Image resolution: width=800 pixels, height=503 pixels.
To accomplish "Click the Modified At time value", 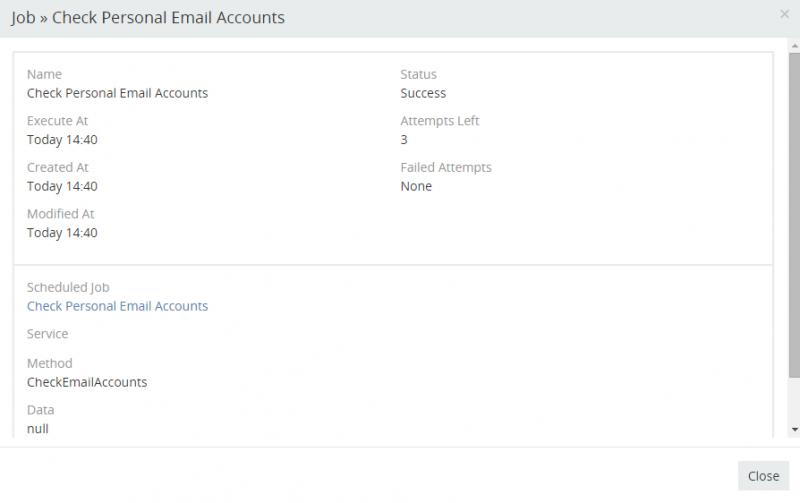I will click(x=62, y=233).
